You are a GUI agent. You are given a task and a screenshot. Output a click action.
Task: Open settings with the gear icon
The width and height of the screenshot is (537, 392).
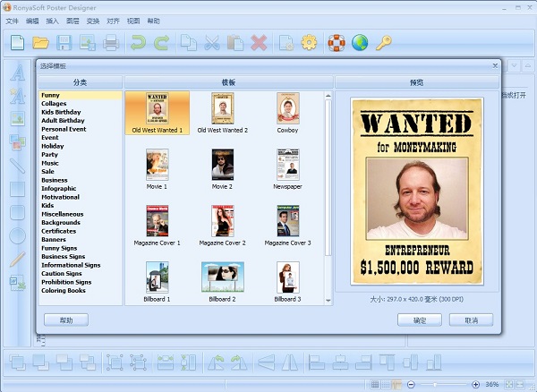[x=310, y=42]
